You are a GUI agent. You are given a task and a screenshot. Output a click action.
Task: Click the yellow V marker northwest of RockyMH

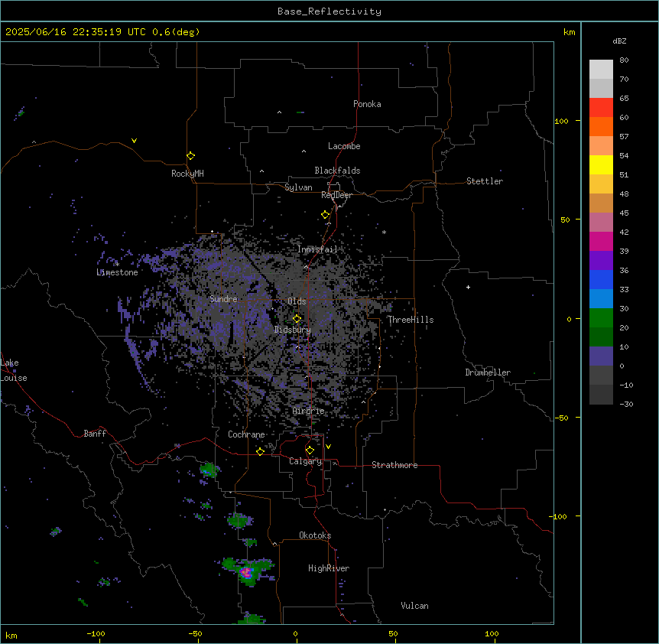coord(134,141)
